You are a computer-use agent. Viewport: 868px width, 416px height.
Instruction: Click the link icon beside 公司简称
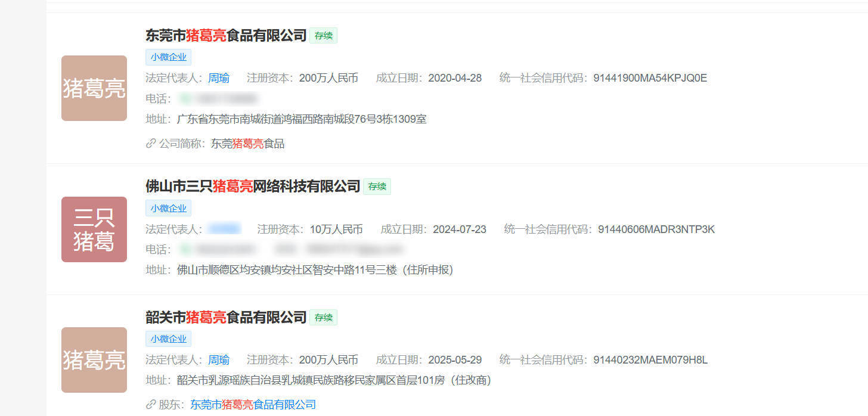[x=151, y=144]
